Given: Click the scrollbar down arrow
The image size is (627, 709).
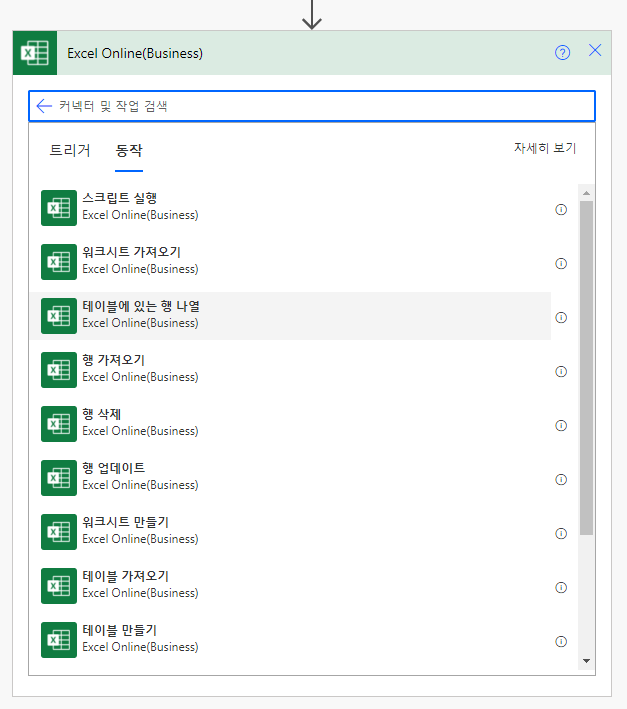Looking at the screenshot, I should [586, 661].
